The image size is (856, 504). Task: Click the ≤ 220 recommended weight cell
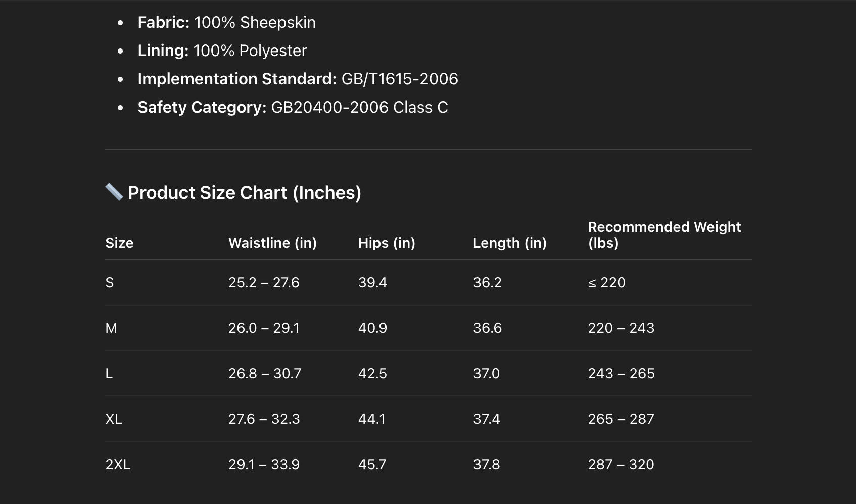[606, 283]
